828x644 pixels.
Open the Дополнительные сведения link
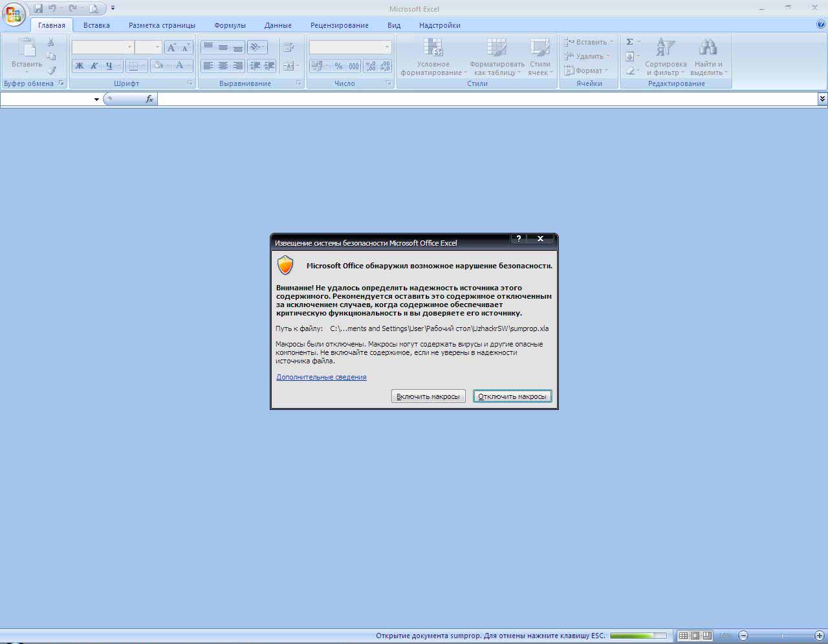(x=321, y=377)
